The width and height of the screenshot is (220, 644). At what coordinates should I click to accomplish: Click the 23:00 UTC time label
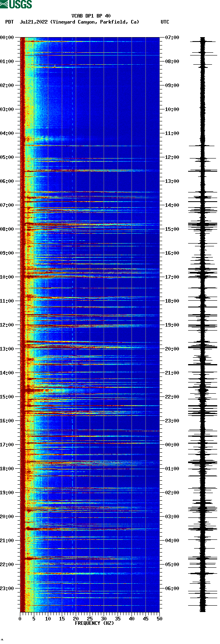tap(172, 421)
